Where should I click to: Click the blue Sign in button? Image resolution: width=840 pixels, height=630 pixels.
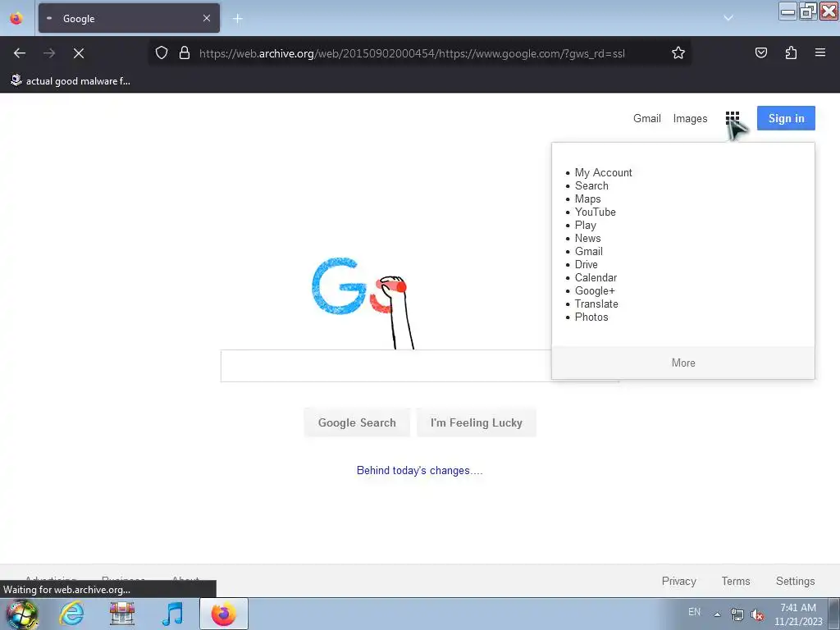pos(786,118)
